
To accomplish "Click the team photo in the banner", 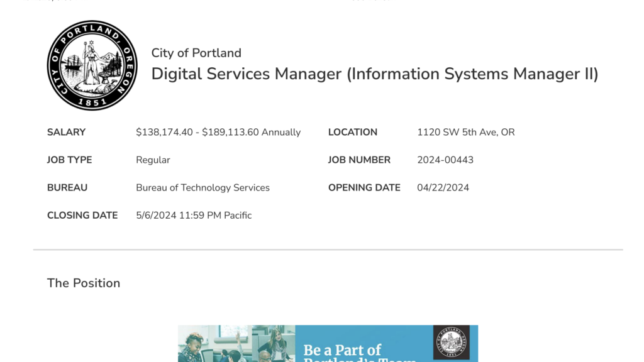I will tap(236, 344).
